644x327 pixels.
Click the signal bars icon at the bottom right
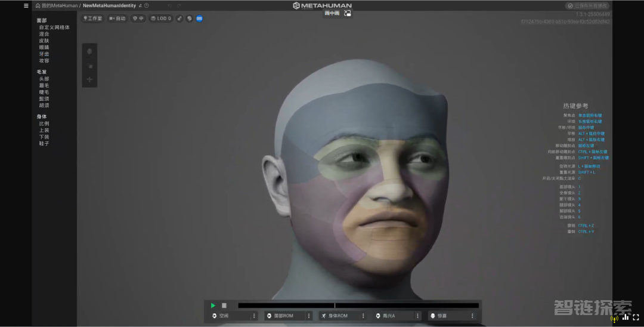tap(626, 317)
